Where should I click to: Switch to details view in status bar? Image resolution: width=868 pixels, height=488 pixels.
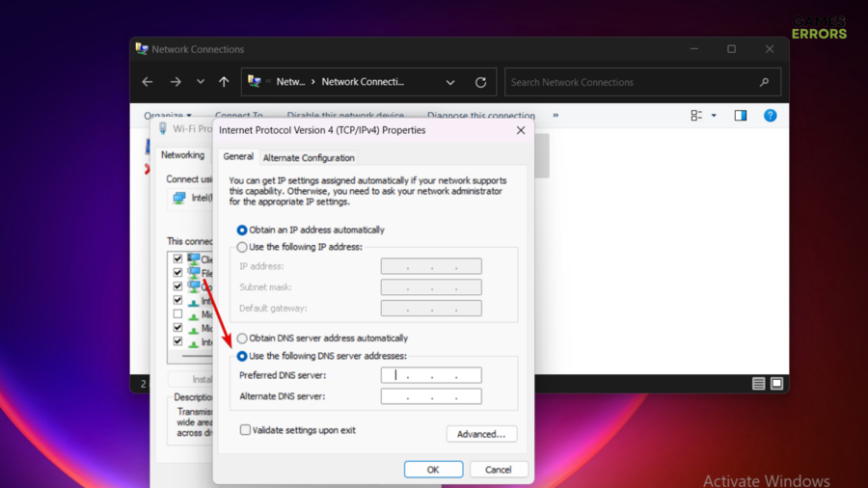point(759,384)
